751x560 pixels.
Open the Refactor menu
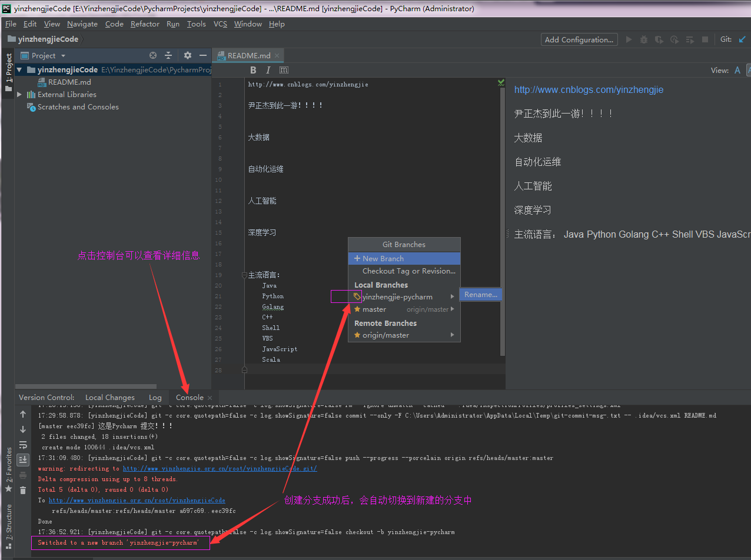[145, 24]
